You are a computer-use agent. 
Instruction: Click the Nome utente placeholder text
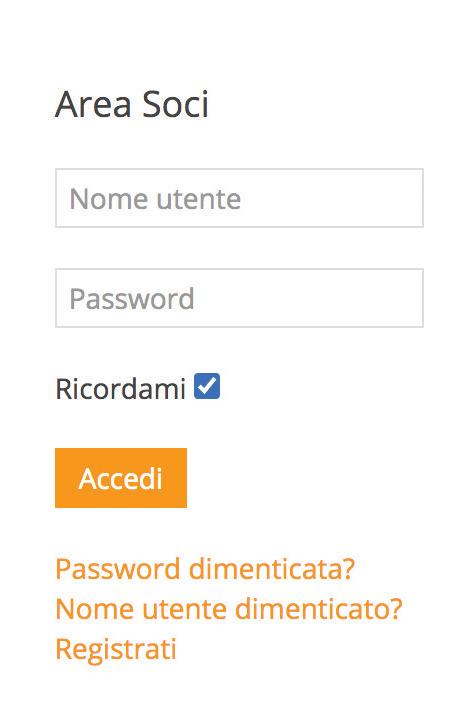tap(155, 199)
